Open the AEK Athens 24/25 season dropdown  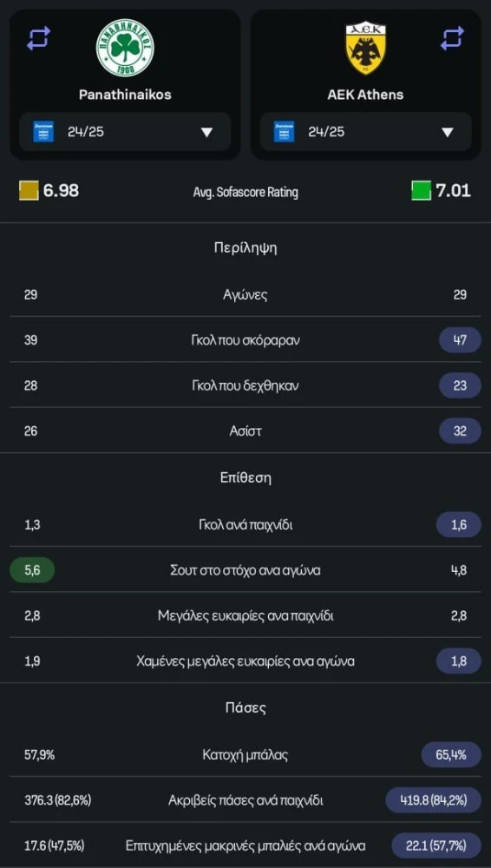pos(366,132)
